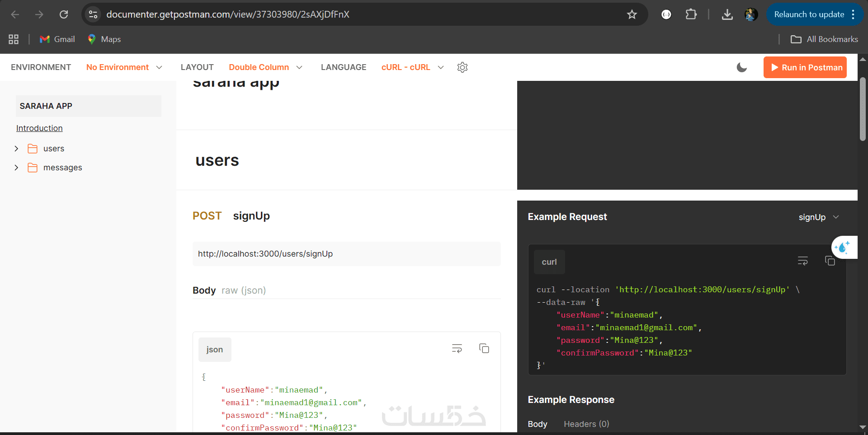868x435 pixels.
Task: Open the cURL - cURL language dropdown
Action: coord(413,67)
